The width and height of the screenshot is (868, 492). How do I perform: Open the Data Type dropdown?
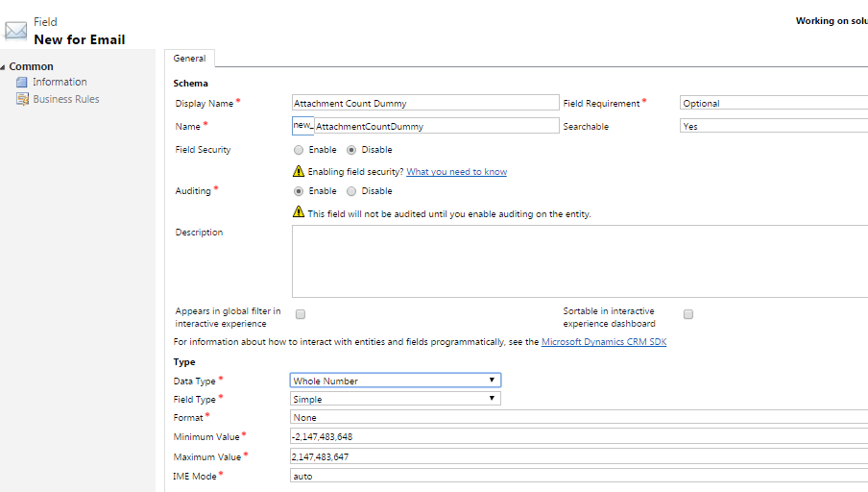point(396,381)
